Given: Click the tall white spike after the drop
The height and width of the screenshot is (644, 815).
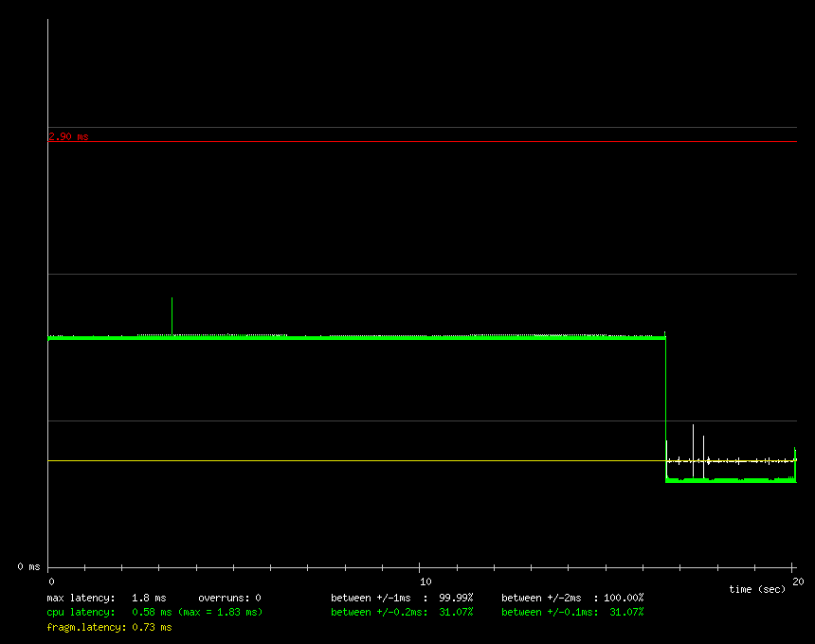Looking at the screenshot, I should [693, 445].
